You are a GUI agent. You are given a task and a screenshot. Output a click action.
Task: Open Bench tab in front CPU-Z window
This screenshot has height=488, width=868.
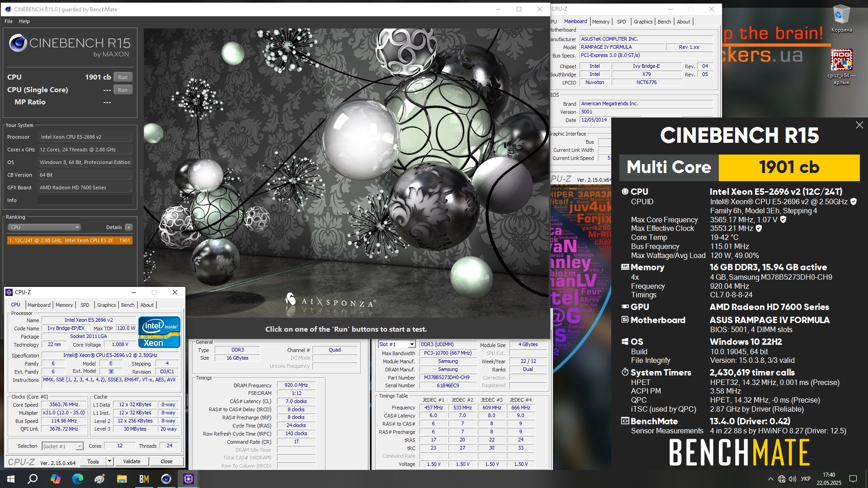(128, 305)
